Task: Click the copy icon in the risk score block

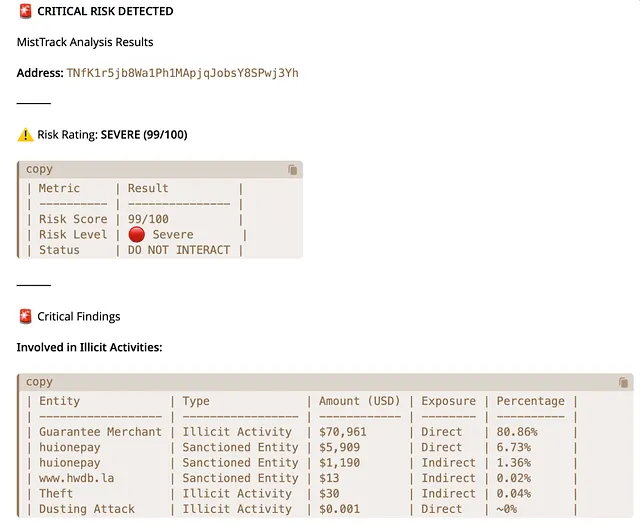Action: [x=292, y=170]
